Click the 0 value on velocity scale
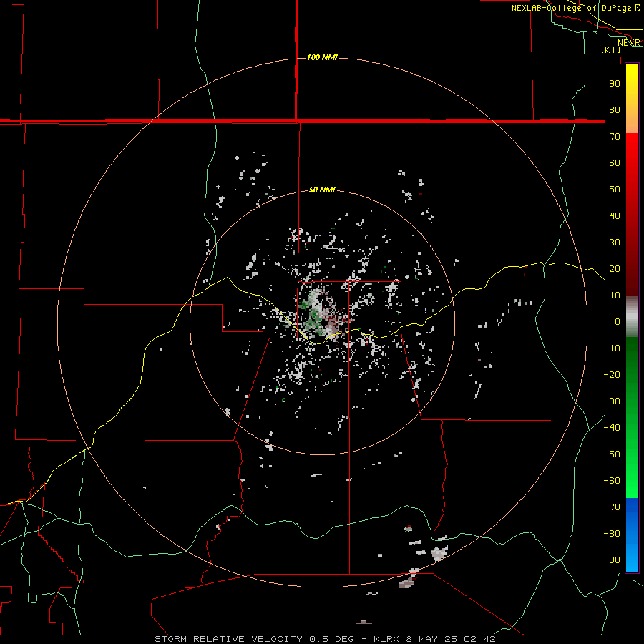Image resolution: width=644 pixels, height=644 pixels. click(618, 322)
